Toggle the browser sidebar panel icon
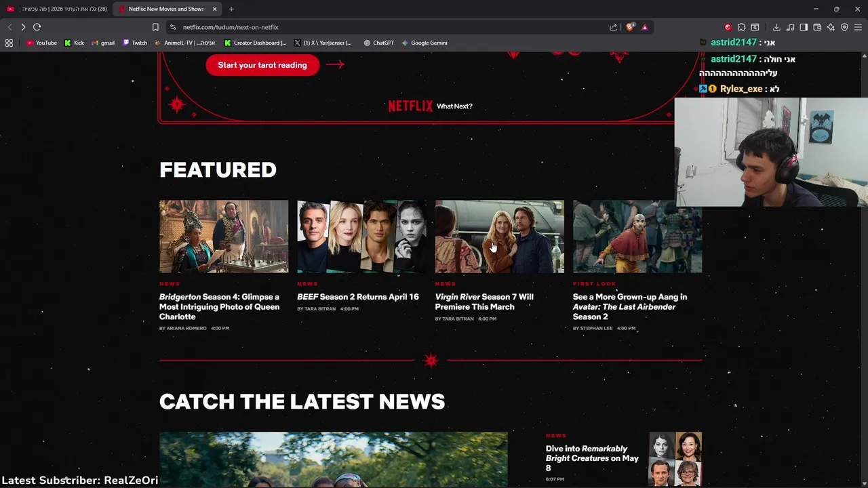Image resolution: width=868 pixels, height=488 pixels. pos(804,27)
